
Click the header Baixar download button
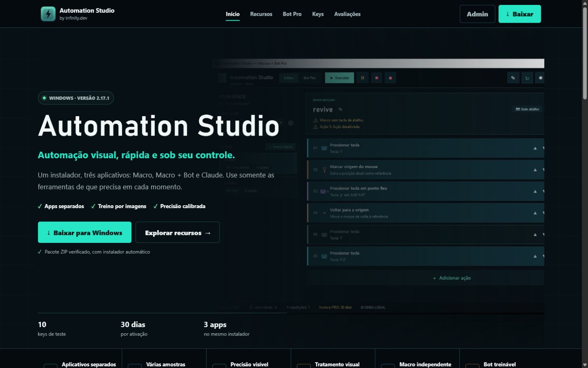[x=520, y=14]
